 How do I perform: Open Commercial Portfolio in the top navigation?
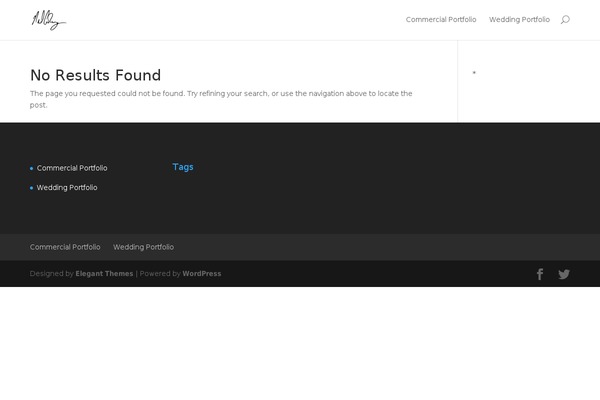click(441, 20)
